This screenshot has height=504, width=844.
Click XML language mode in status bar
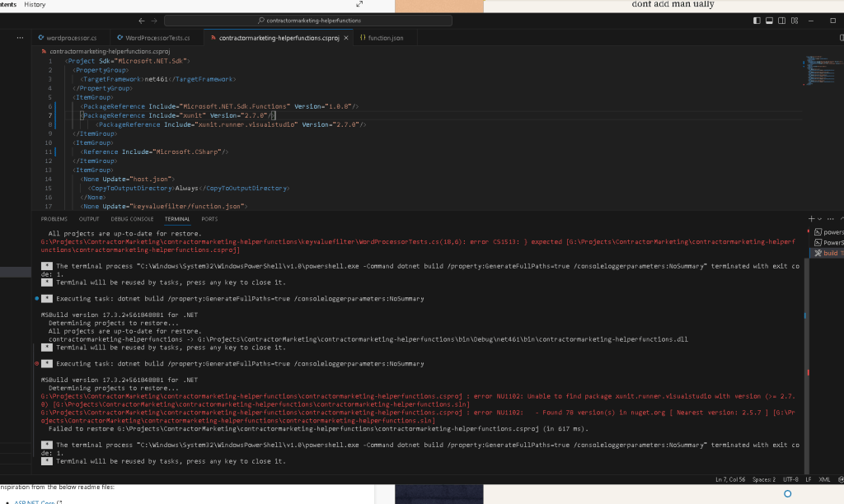point(824,479)
